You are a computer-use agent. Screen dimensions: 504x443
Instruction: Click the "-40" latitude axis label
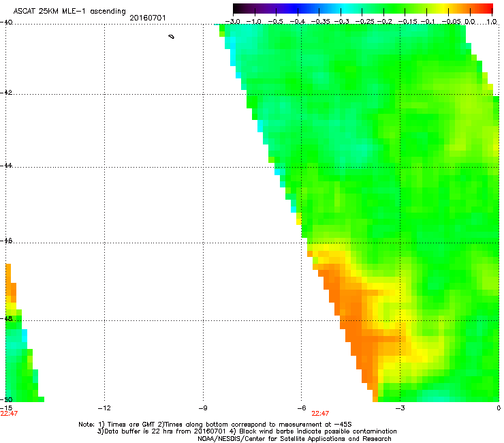[6, 22]
